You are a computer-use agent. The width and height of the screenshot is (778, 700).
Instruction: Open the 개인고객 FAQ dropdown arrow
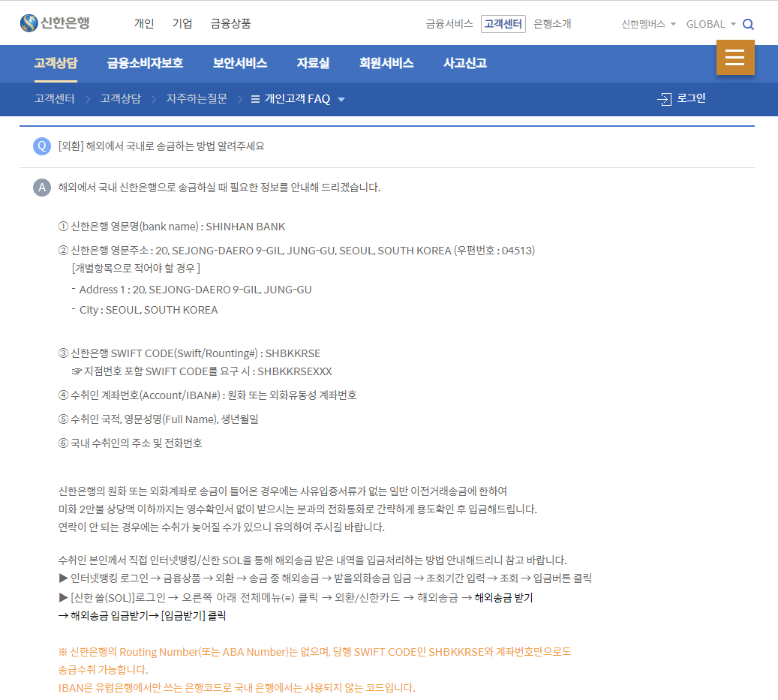(x=341, y=99)
